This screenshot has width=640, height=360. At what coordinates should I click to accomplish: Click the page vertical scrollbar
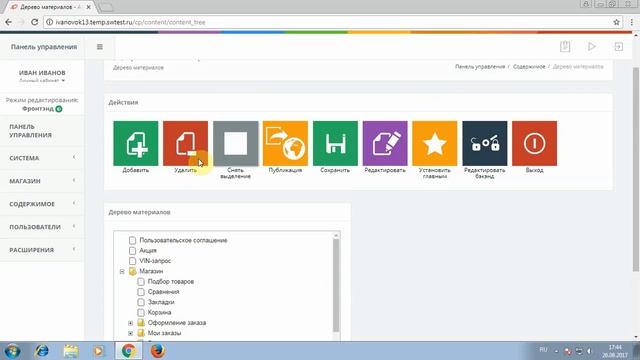point(636,169)
